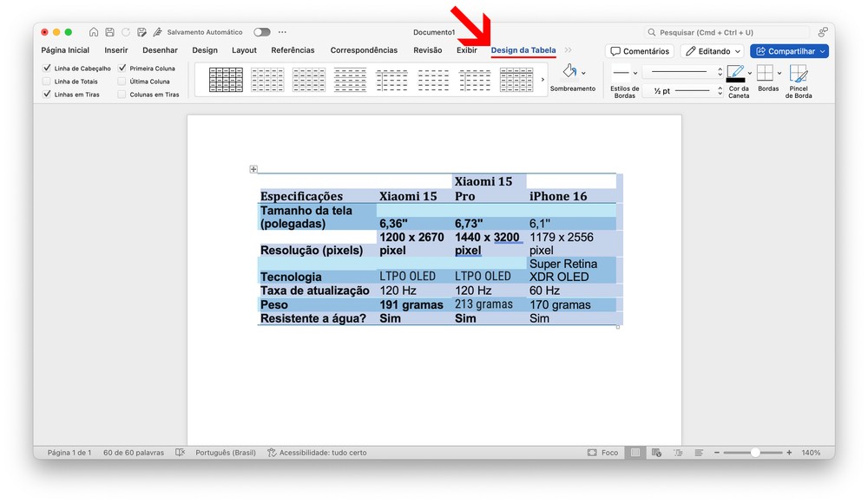Expand Estilos de Bordas dropdown arrow
The image size is (868, 503).
pos(635,73)
